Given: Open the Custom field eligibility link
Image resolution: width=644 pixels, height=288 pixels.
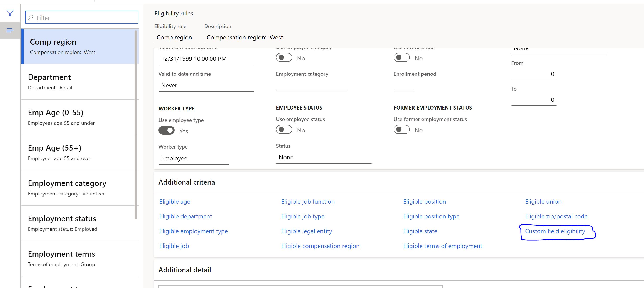Looking at the screenshot, I should coord(555,231).
